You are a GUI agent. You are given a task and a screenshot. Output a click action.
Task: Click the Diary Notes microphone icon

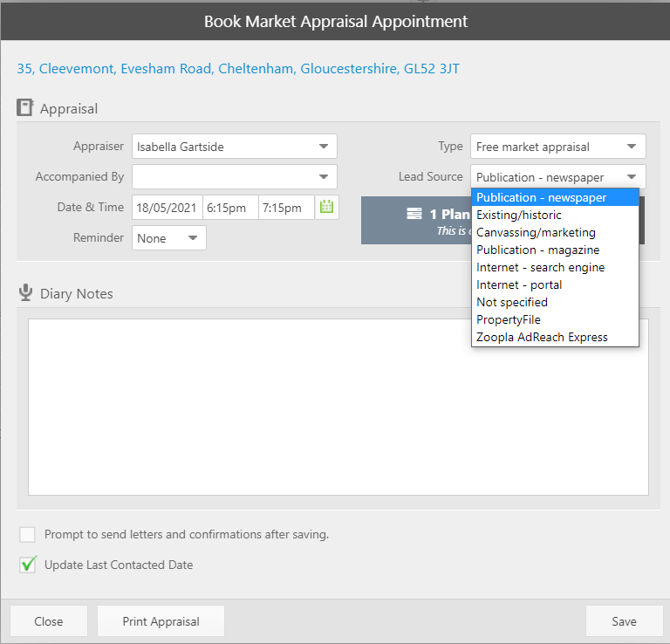pos(25,292)
